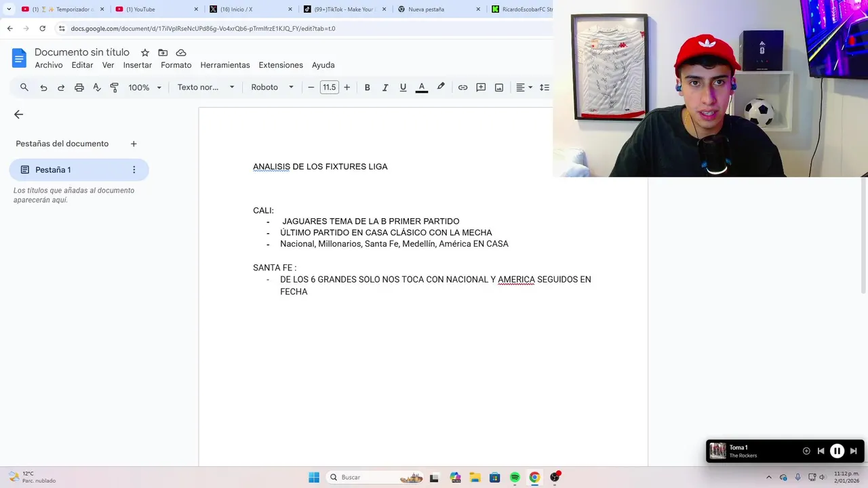
Task: Decrease font size with minus button
Action: [x=311, y=87]
